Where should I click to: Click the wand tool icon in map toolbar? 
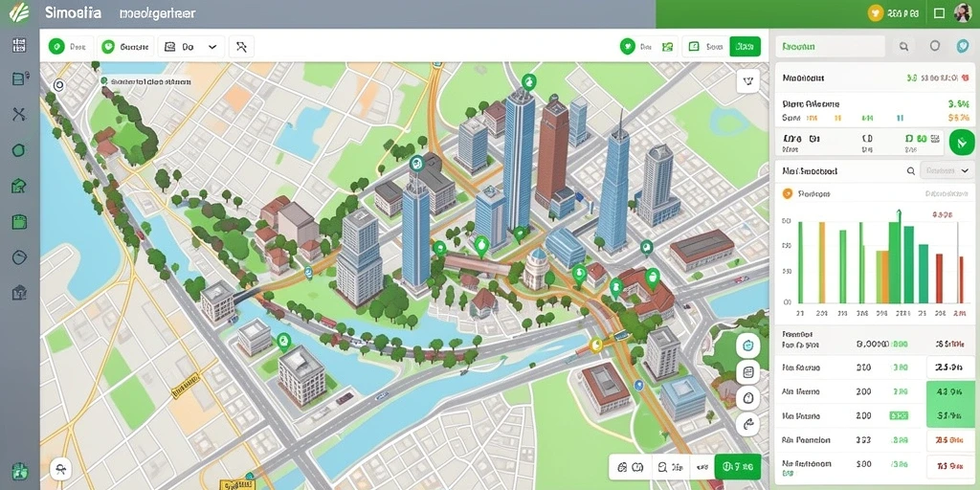pyautogui.click(x=242, y=47)
